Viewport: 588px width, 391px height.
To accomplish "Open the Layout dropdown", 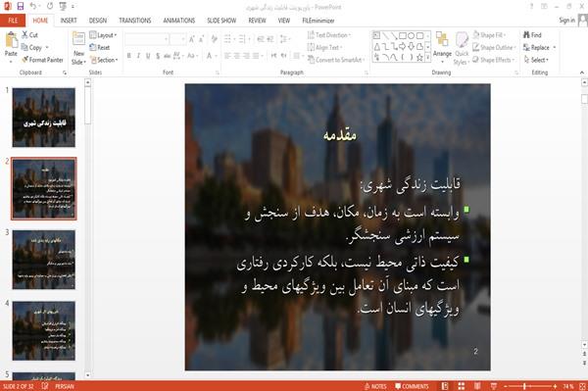I will pos(103,35).
